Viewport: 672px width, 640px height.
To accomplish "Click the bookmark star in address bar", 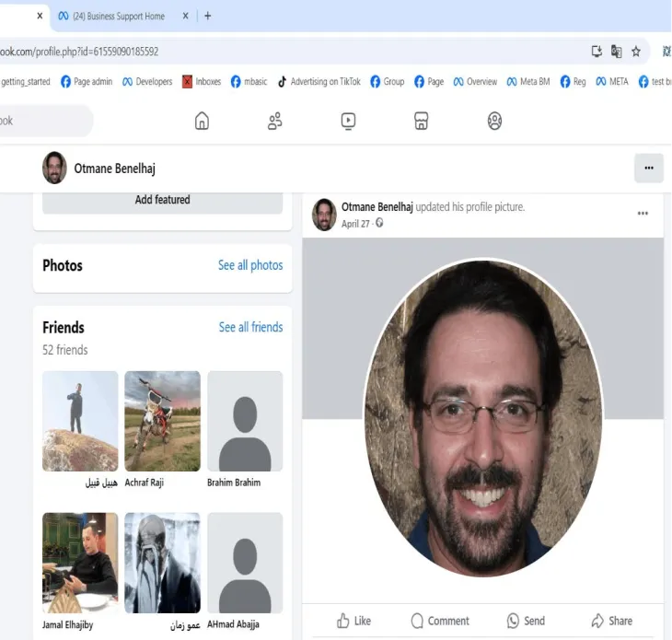I will (x=635, y=52).
